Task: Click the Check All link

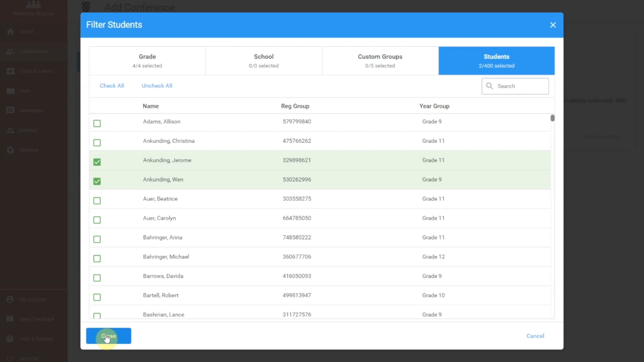Action: tap(112, 86)
